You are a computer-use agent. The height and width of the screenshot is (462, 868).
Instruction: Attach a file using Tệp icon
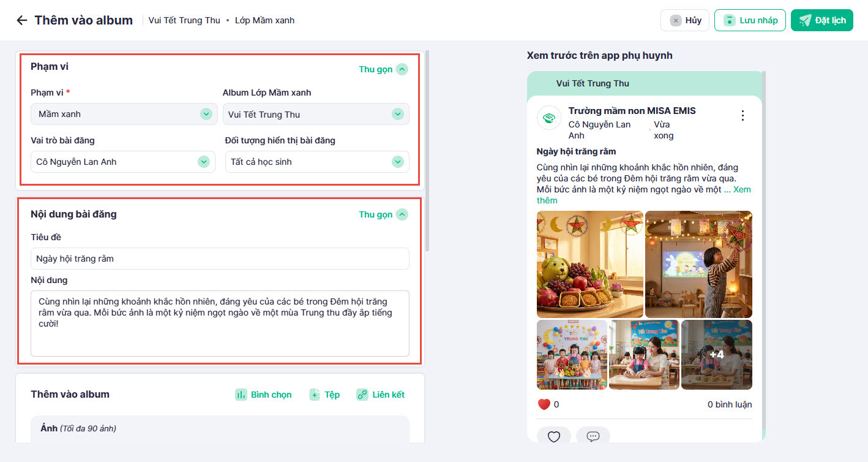point(315,395)
